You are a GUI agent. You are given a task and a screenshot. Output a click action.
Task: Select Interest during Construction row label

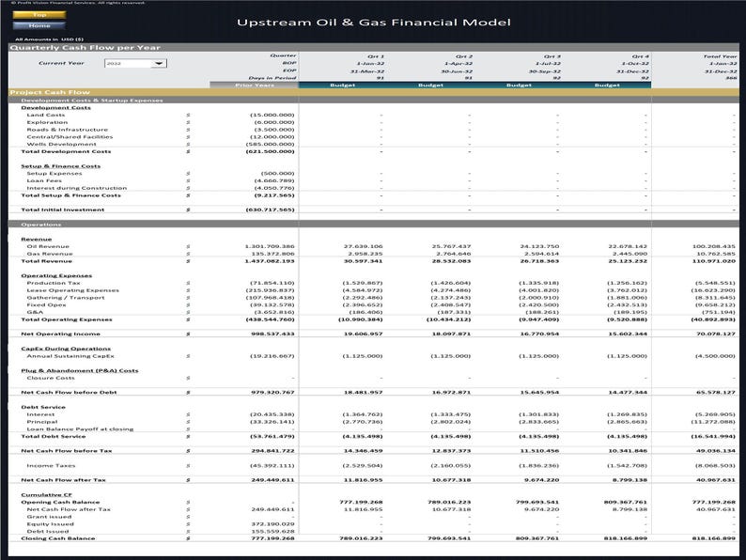77,188
